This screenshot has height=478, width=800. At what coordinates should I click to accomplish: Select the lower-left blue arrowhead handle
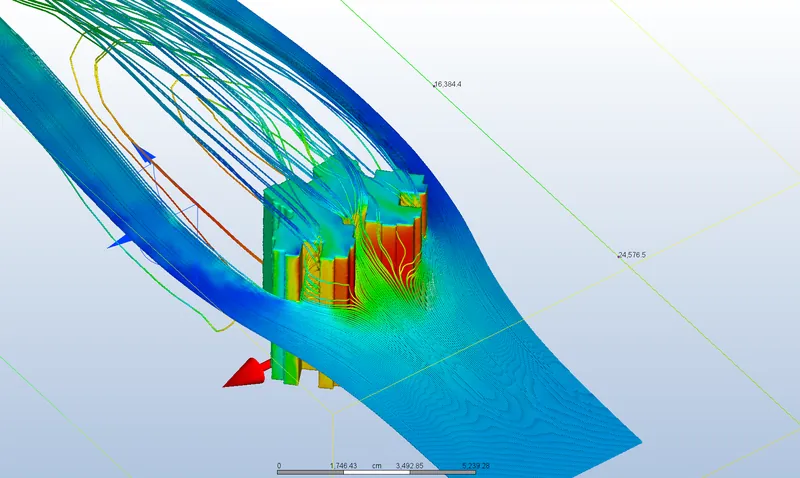coord(120,242)
